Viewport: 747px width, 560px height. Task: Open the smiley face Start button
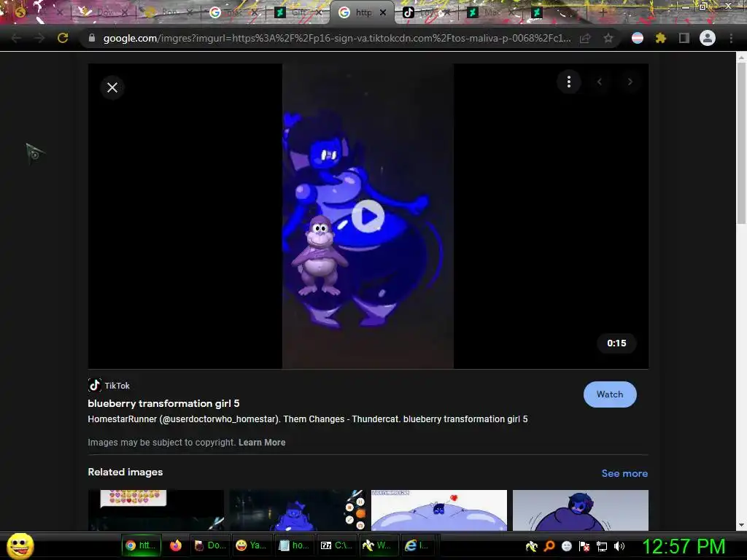click(x=20, y=545)
